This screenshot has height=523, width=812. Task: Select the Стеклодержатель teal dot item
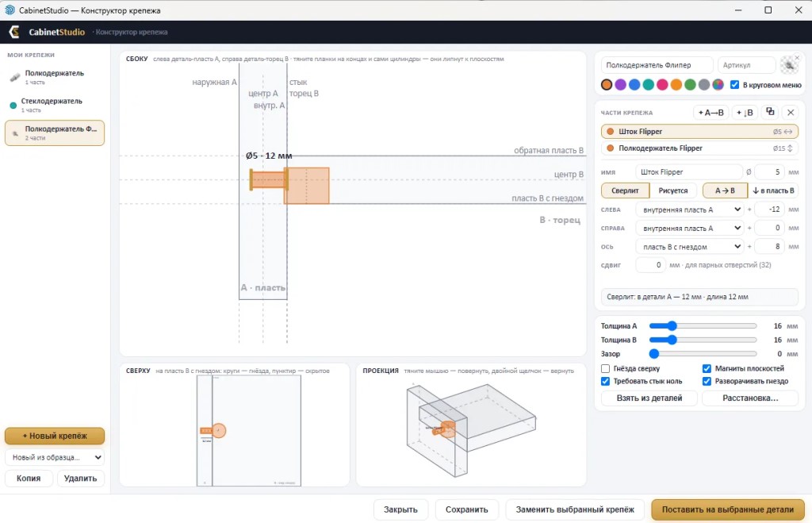(x=13, y=106)
